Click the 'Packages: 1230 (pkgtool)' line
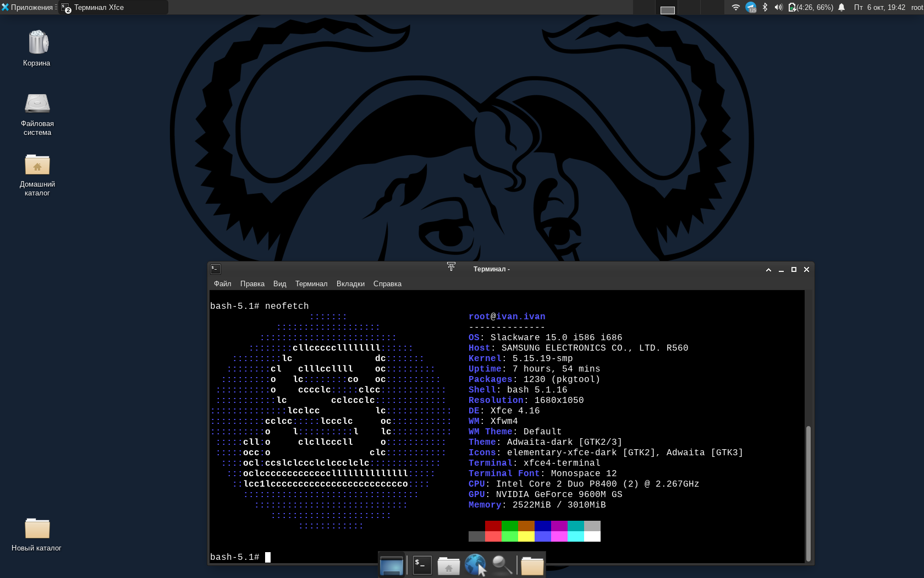Viewport: 924px width, 578px height. [x=535, y=379]
